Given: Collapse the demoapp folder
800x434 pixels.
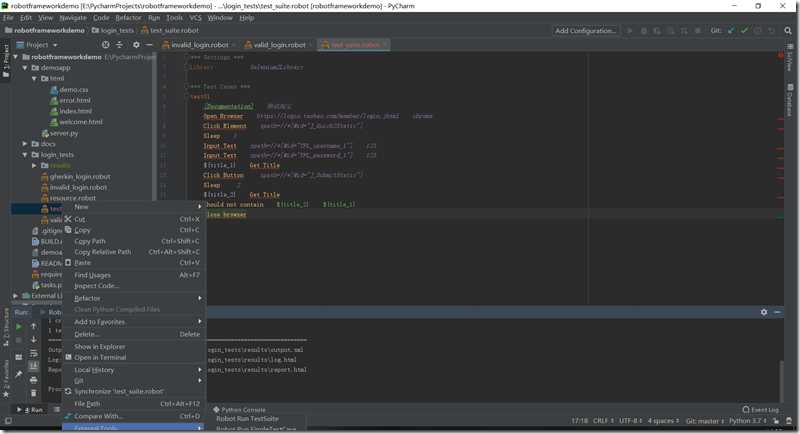Looking at the screenshot, I should pos(25,68).
